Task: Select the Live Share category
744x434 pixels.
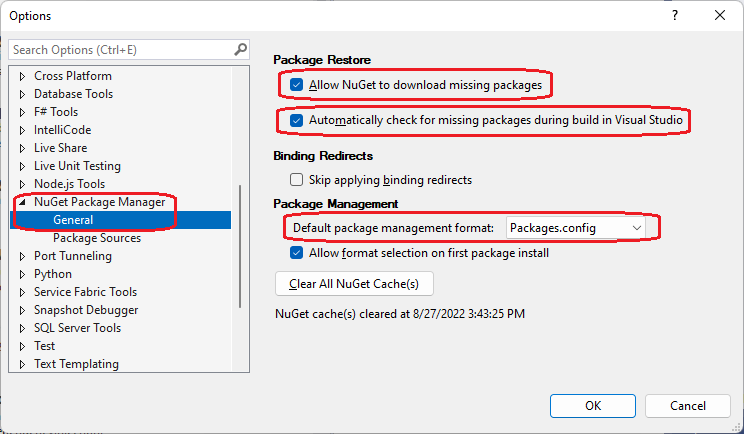Action: pyautogui.click(x=60, y=148)
